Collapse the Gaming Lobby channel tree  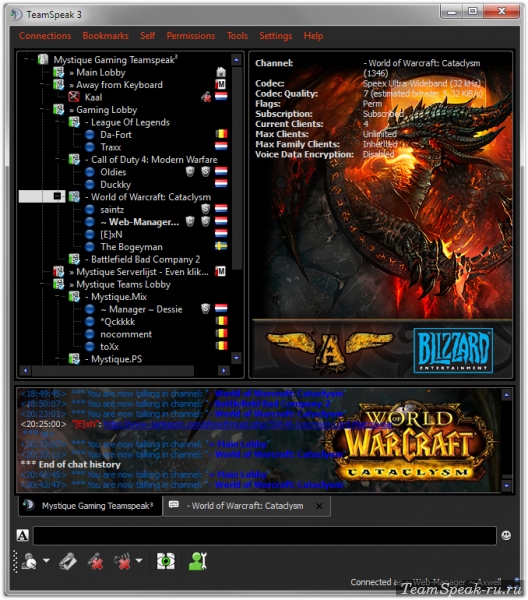(x=42, y=110)
